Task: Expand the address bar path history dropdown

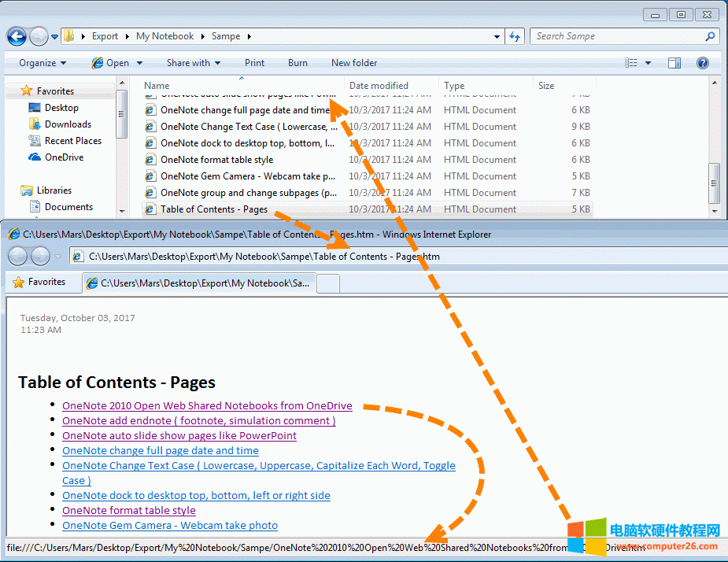Action: pos(497,36)
